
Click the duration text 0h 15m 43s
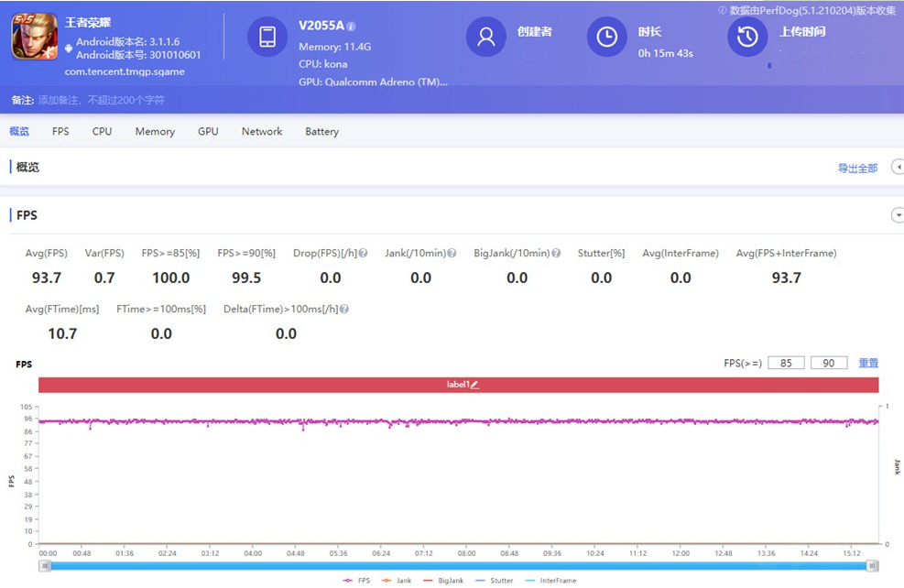[x=665, y=53]
